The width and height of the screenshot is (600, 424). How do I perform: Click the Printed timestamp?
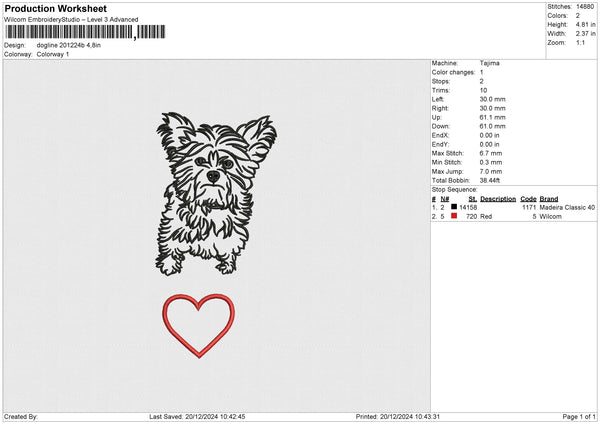398,417
